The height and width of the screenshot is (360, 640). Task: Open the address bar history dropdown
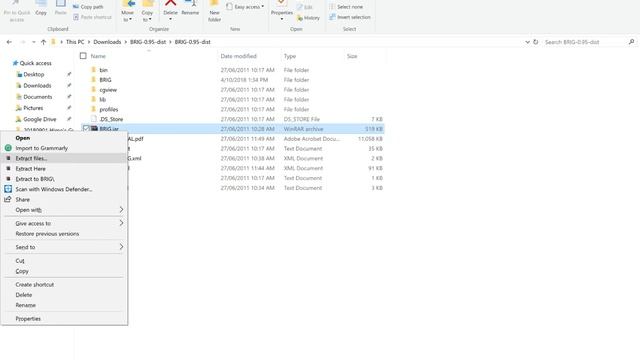[x=527, y=42]
